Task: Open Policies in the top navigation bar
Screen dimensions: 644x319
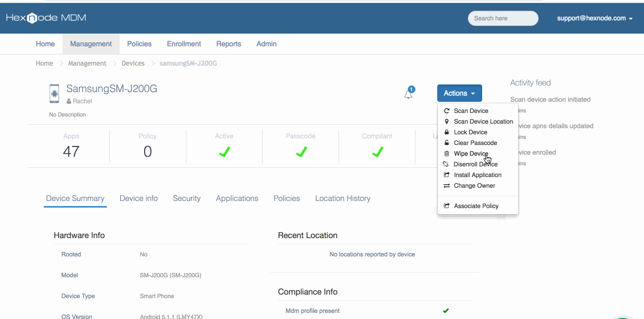Action: [139, 44]
